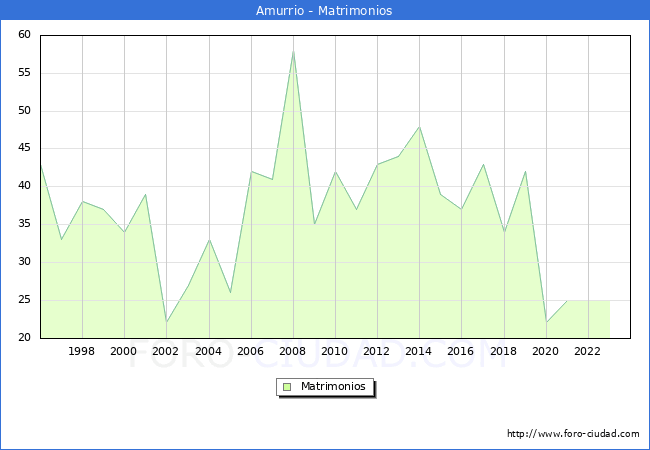Click the x-axis label 2002

[x=165, y=351]
